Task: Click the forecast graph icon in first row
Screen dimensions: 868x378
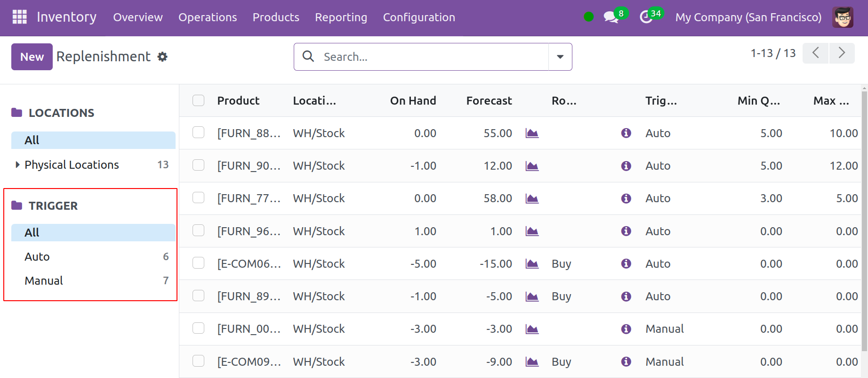Action: [x=532, y=133]
